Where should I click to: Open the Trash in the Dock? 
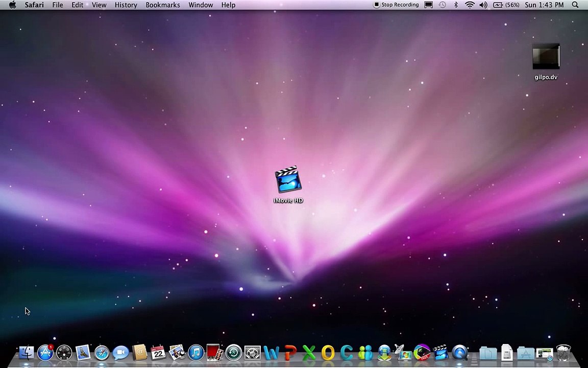(x=563, y=353)
